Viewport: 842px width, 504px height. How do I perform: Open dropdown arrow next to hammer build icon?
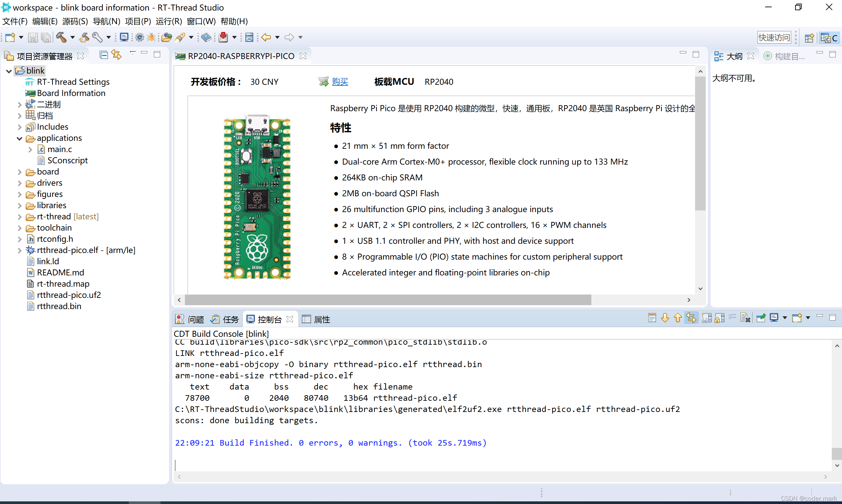pyautogui.click(x=72, y=37)
